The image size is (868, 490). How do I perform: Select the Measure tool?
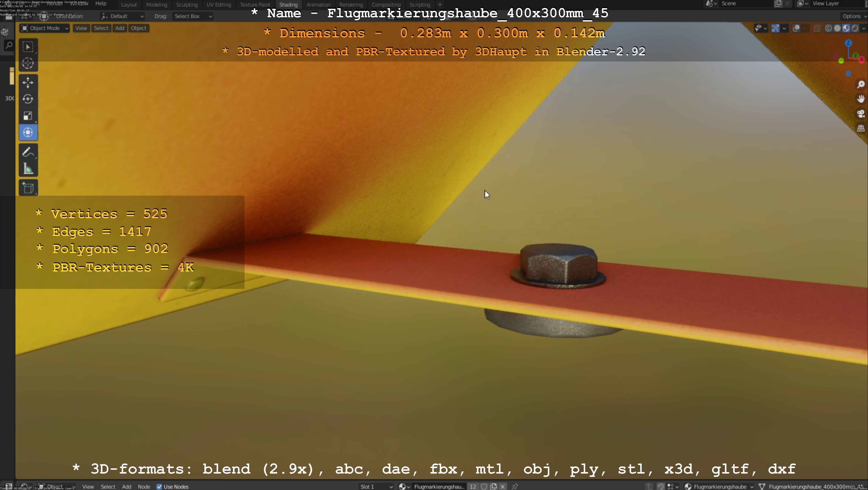click(x=28, y=169)
